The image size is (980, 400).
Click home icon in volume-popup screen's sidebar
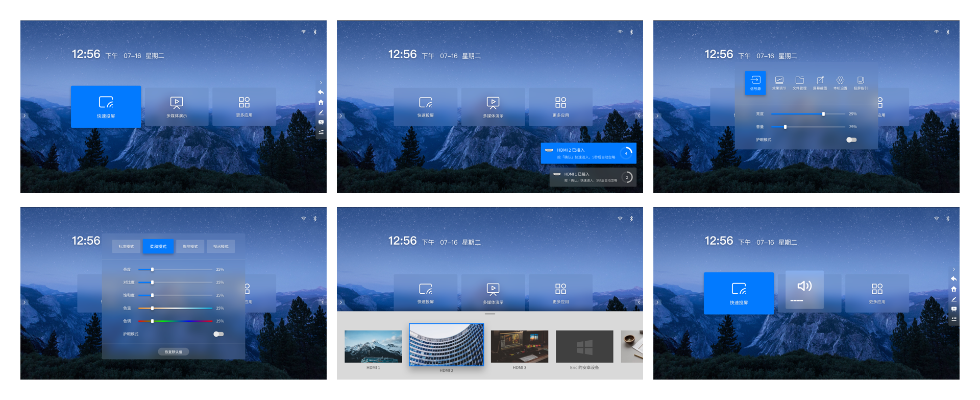click(x=954, y=289)
